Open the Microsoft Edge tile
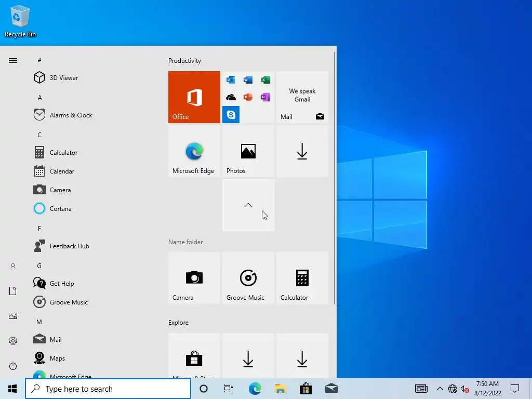 pos(194,151)
